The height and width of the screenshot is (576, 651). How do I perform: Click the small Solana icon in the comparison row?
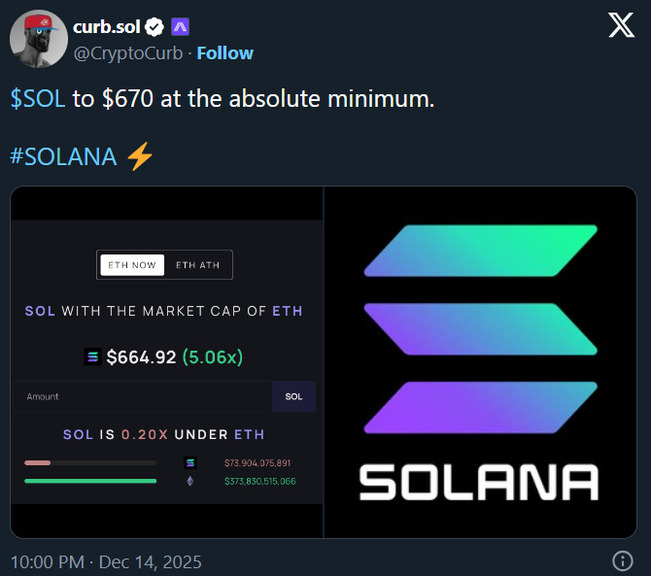point(191,463)
